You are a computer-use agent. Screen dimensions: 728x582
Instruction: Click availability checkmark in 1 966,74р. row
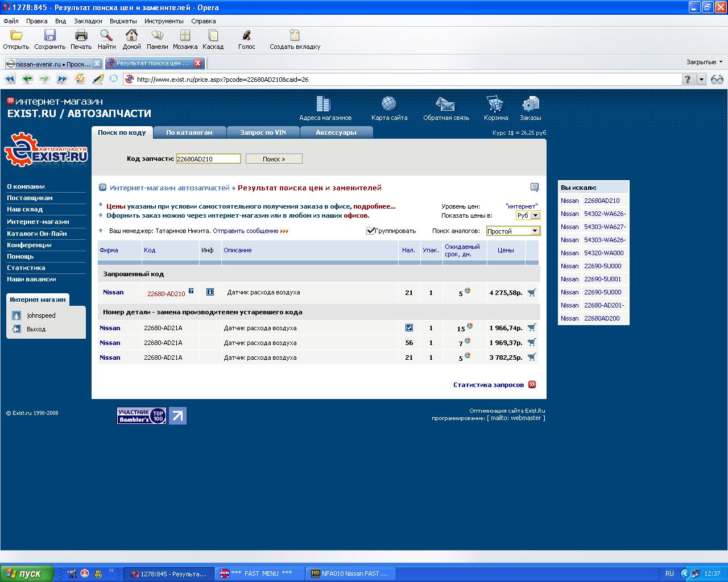click(409, 328)
